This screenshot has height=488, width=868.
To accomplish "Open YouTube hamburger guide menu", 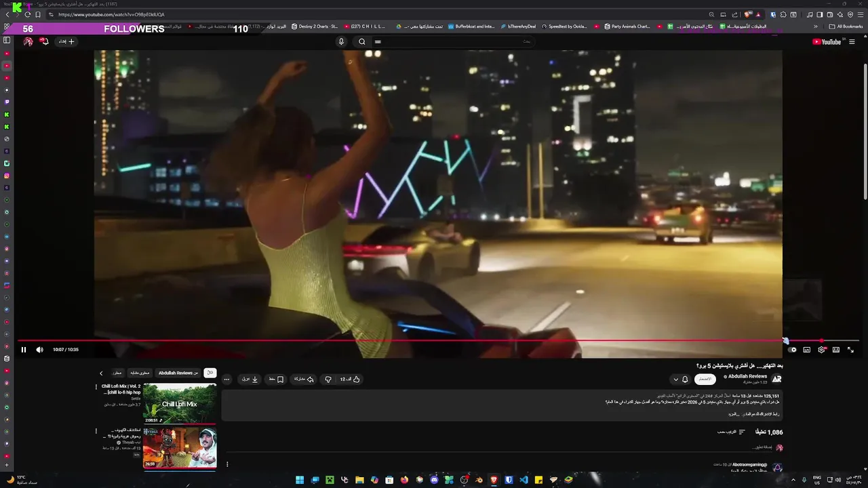I will pyautogui.click(x=852, y=41).
